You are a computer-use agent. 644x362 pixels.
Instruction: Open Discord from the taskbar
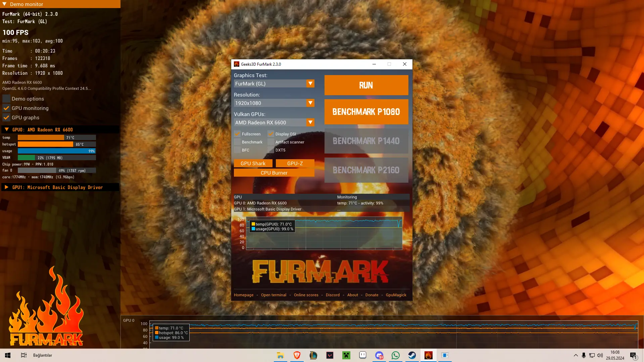(x=379, y=355)
